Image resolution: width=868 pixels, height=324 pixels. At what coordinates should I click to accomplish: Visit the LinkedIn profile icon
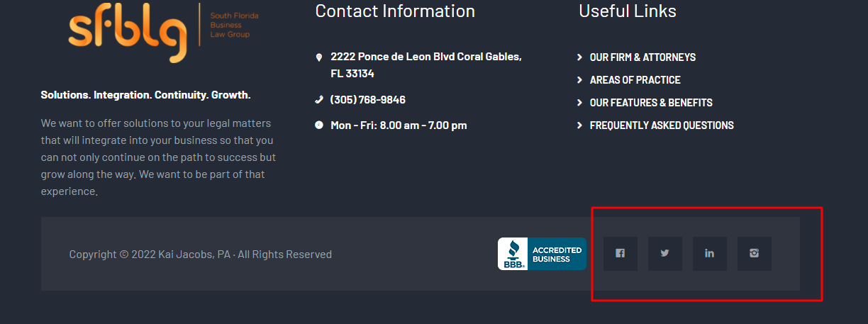click(x=710, y=254)
